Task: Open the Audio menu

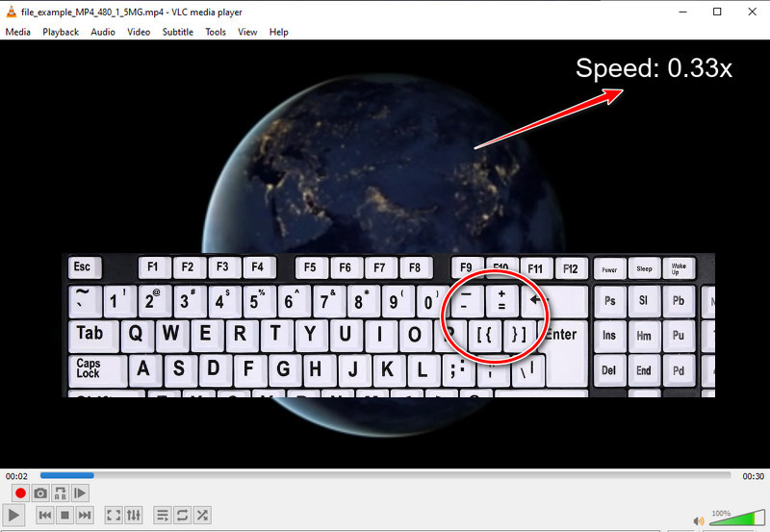Action: coord(103,32)
